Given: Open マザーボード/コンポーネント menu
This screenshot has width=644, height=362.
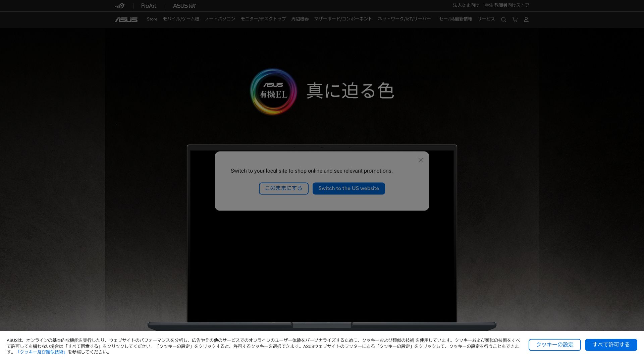Looking at the screenshot, I should pyautogui.click(x=343, y=19).
